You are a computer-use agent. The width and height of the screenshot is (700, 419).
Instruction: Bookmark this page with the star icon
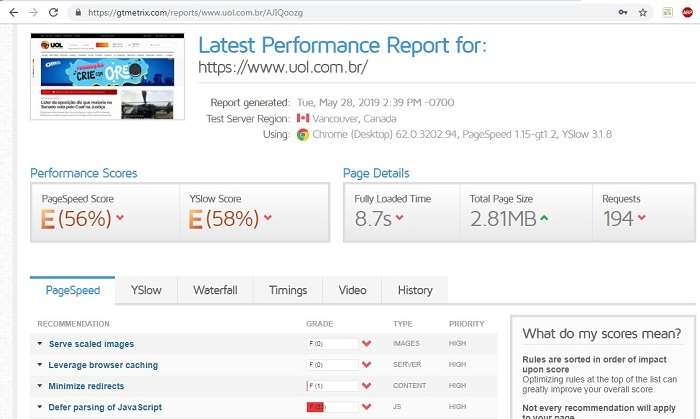(643, 12)
